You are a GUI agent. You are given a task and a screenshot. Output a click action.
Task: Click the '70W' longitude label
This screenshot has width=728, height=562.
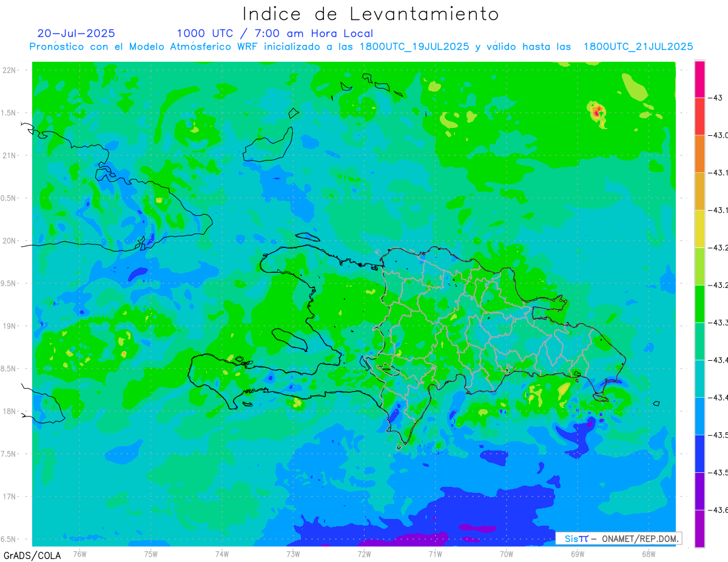[506, 553]
